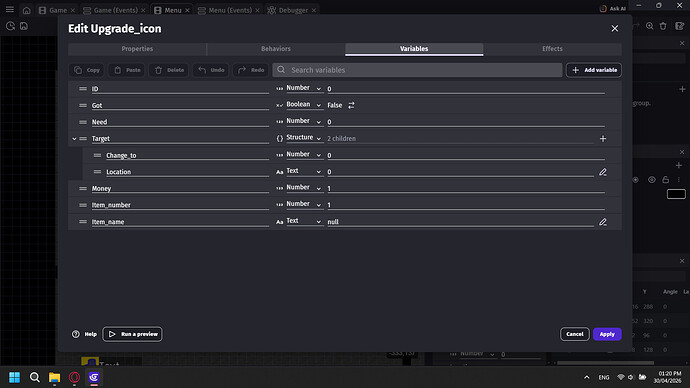Edit Item_name text with the pencil icon

click(x=603, y=222)
